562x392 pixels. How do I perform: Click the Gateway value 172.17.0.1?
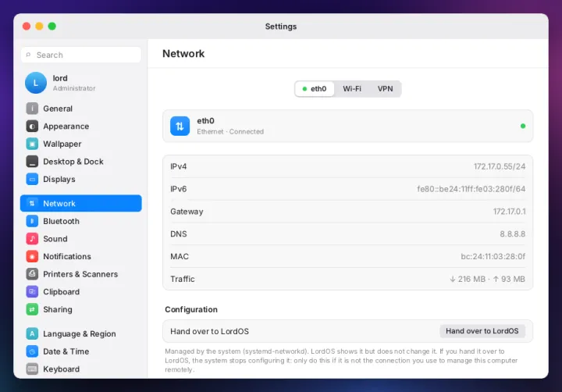coord(509,212)
